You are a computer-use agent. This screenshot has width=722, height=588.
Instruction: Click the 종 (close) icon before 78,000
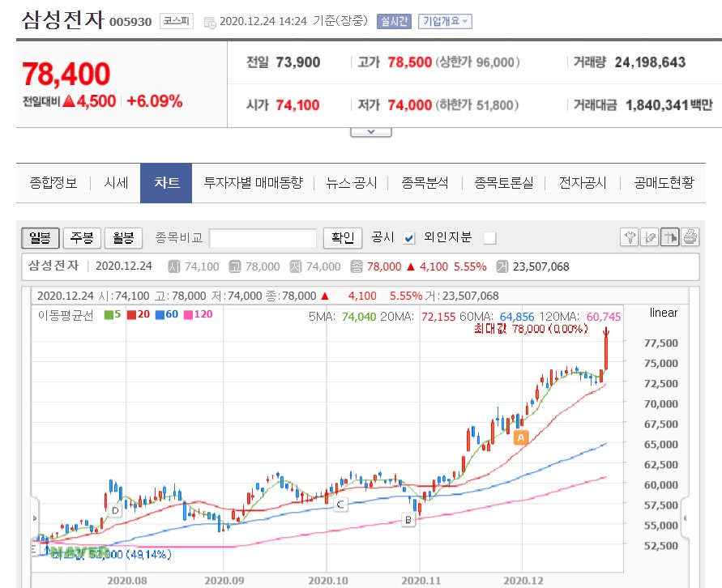coord(357,266)
